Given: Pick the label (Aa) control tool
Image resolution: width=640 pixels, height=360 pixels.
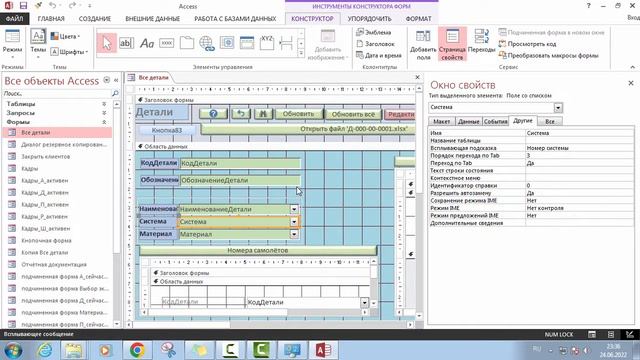Looking at the screenshot, I should (x=147, y=43).
